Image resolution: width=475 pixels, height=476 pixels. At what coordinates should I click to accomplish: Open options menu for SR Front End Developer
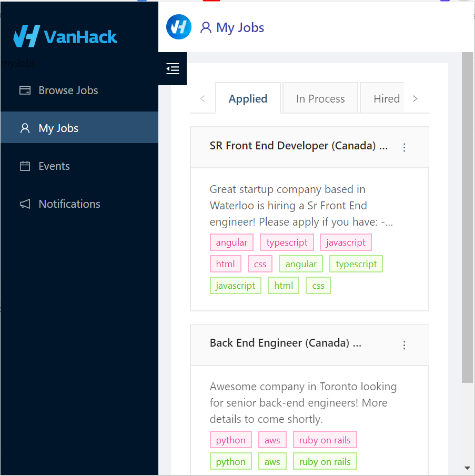[404, 147]
